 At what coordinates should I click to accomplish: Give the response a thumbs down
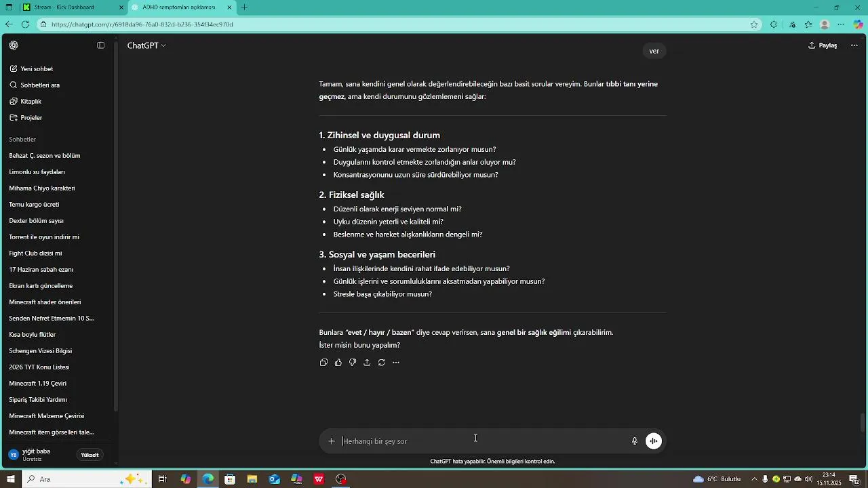(x=353, y=363)
